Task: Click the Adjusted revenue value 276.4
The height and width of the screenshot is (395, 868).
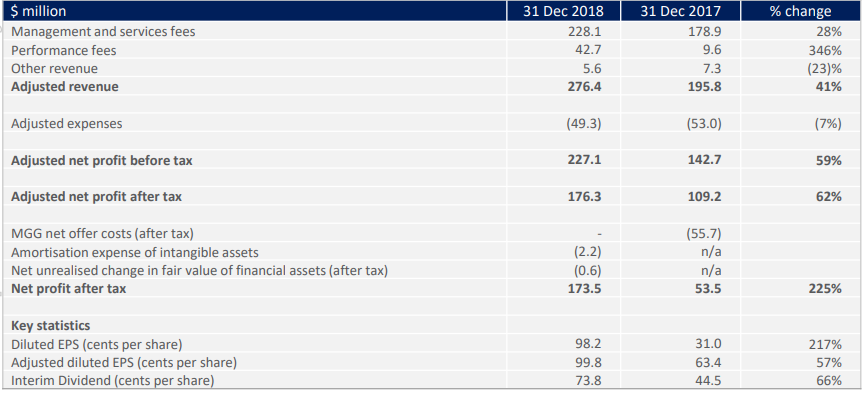Action: (x=585, y=87)
